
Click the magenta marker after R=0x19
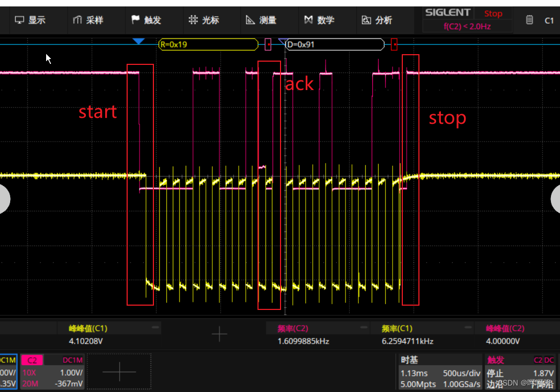click(x=268, y=45)
